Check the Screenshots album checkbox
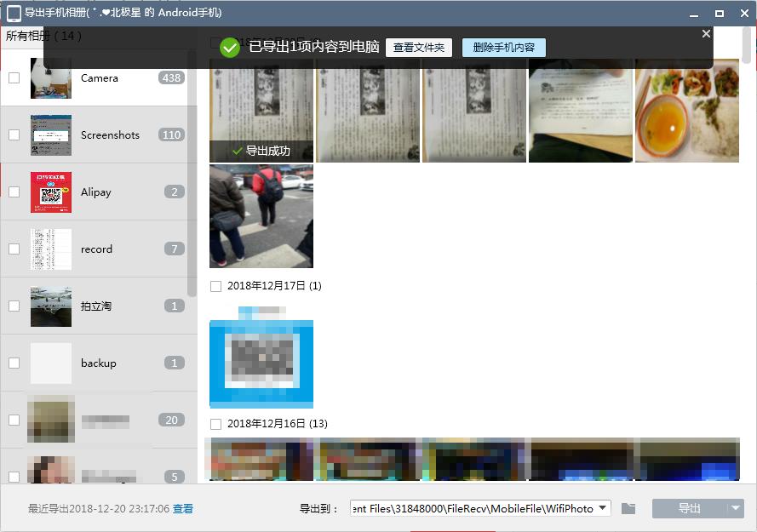 (x=13, y=134)
